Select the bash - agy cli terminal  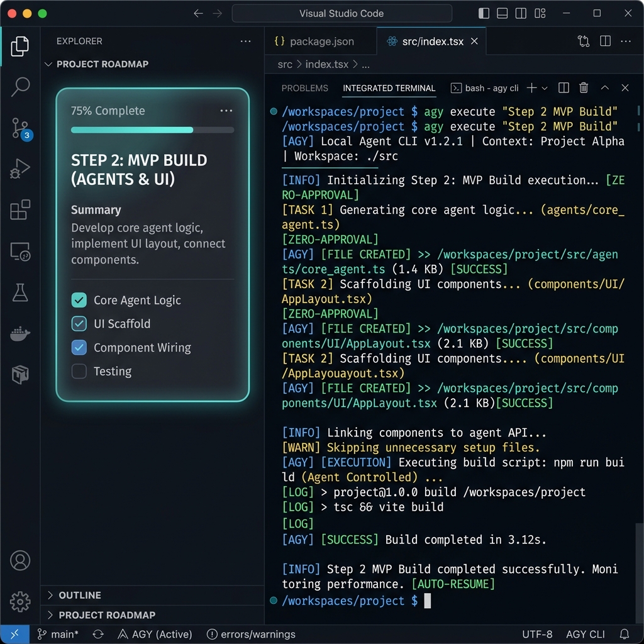(485, 88)
